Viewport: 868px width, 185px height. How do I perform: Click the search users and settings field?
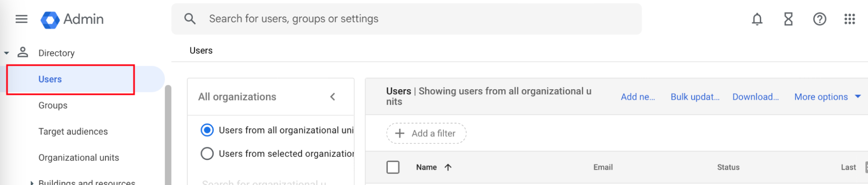pos(406,19)
